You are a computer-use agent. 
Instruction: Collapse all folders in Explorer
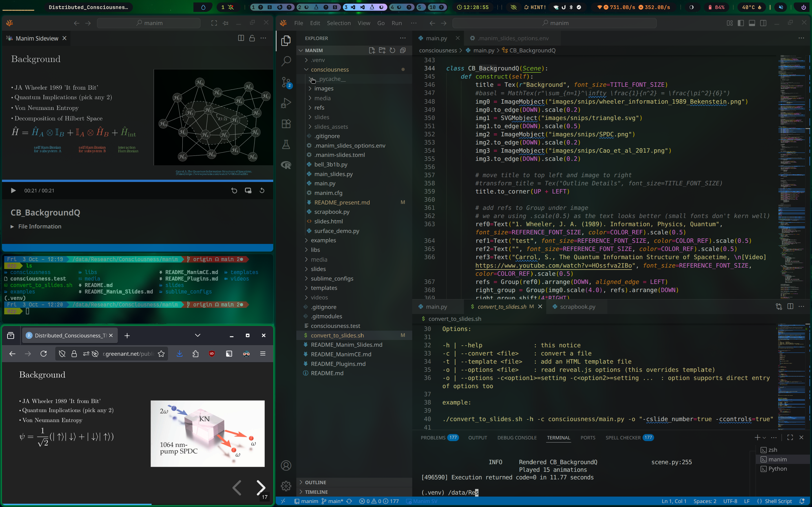pyautogui.click(x=403, y=50)
